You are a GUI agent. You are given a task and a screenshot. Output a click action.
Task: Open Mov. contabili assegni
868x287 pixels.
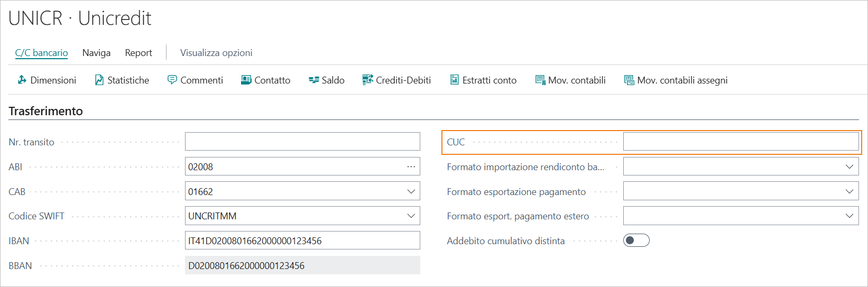point(676,80)
